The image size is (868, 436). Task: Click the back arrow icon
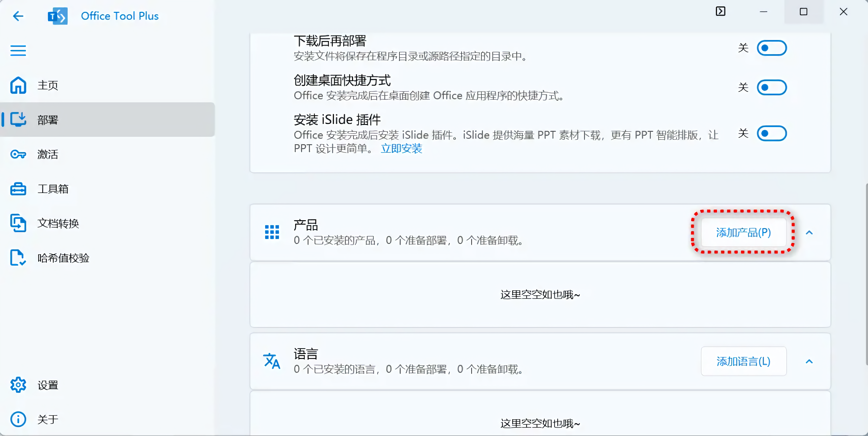[x=18, y=16]
